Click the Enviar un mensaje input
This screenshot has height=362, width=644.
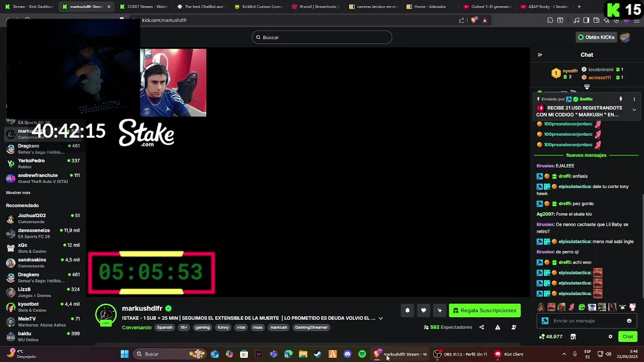pyautogui.click(x=587, y=321)
